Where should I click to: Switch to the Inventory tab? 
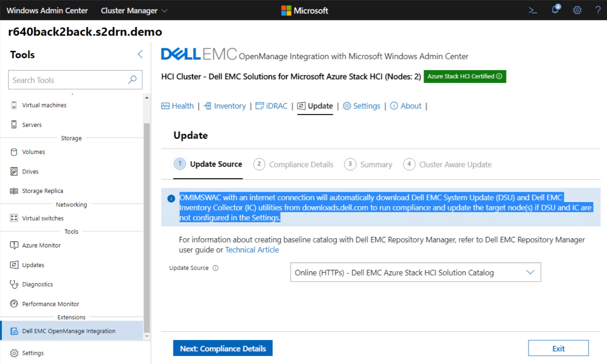pyautogui.click(x=225, y=106)
